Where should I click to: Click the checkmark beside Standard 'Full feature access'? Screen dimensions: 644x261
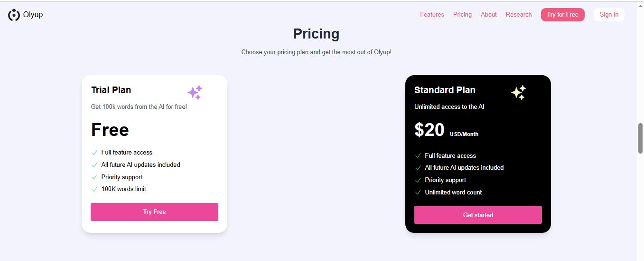[418, 156]
